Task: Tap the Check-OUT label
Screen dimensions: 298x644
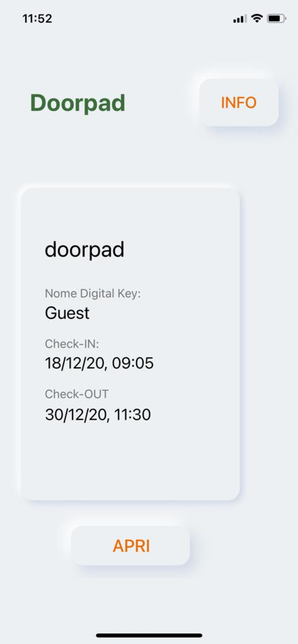Action: click(x=77, y=394)
